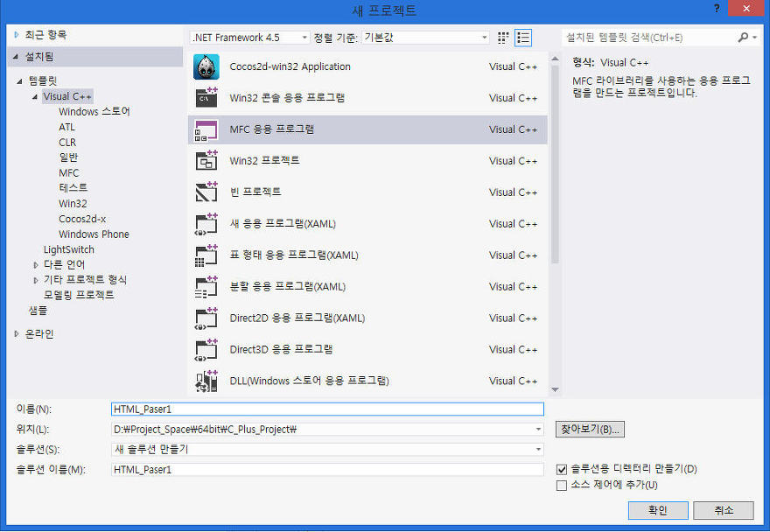
Task: Collapse the Visual C++ tree node
Action: [35, 97]
